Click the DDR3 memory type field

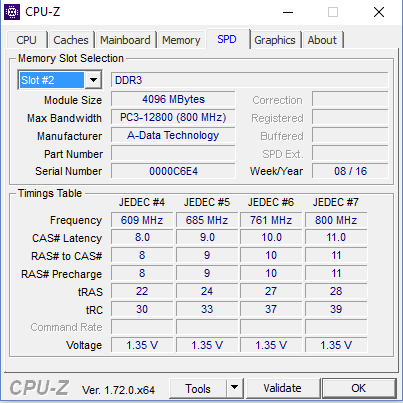pos(250,80)
